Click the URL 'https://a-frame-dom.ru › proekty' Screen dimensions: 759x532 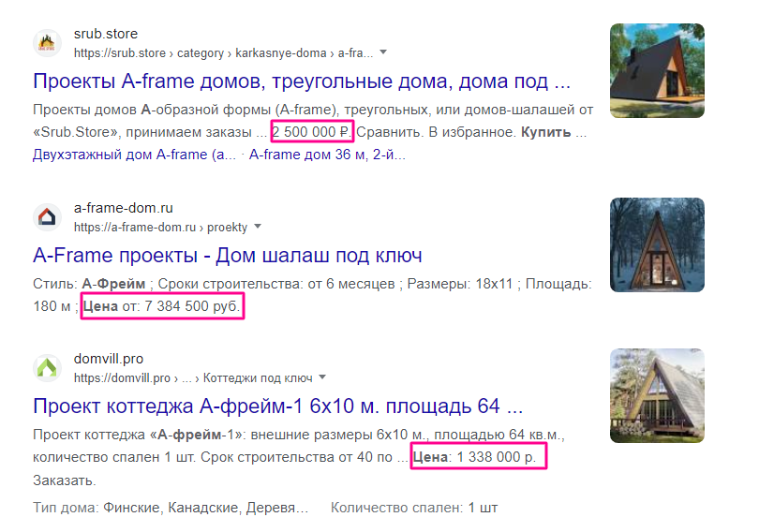[160, 228]
